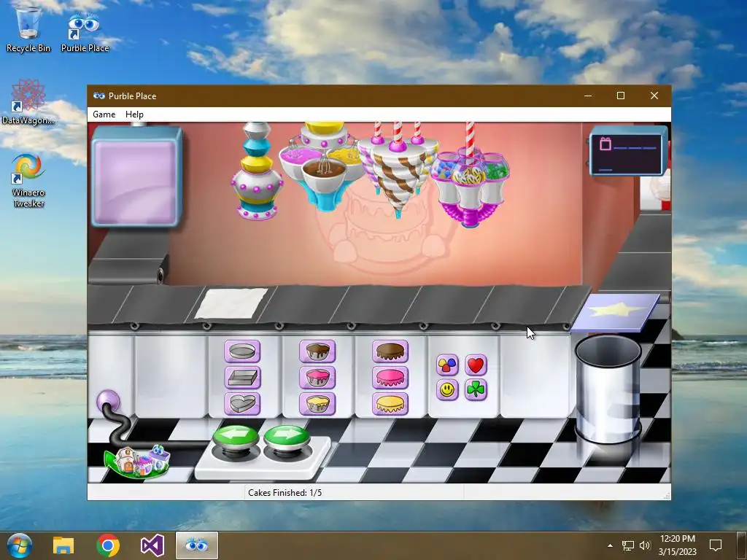Open the Purble Place desktop shortcut
The height and width of the screenshot is (560, 747).
tap(85, 31)
